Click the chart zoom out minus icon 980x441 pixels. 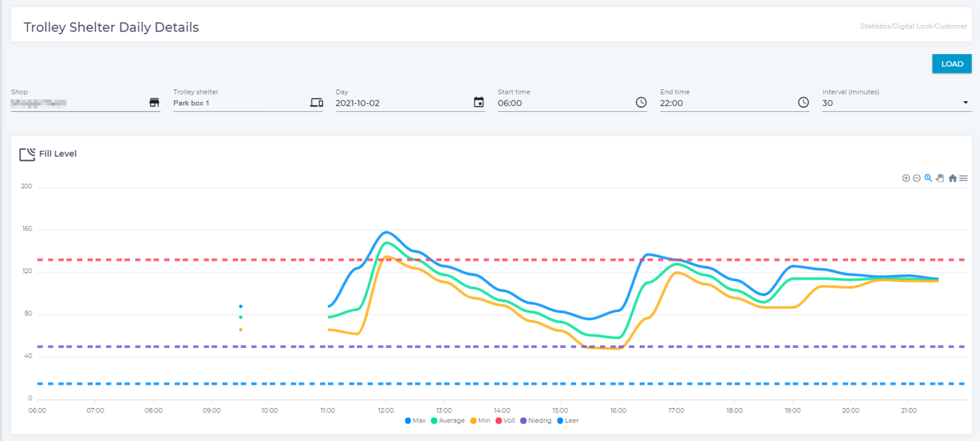(x=916, y=178)
